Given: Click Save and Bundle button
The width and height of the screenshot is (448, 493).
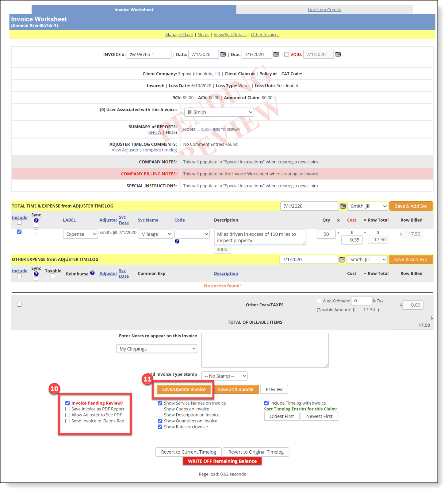Looking at the screenshot, I should click(236, 389).
